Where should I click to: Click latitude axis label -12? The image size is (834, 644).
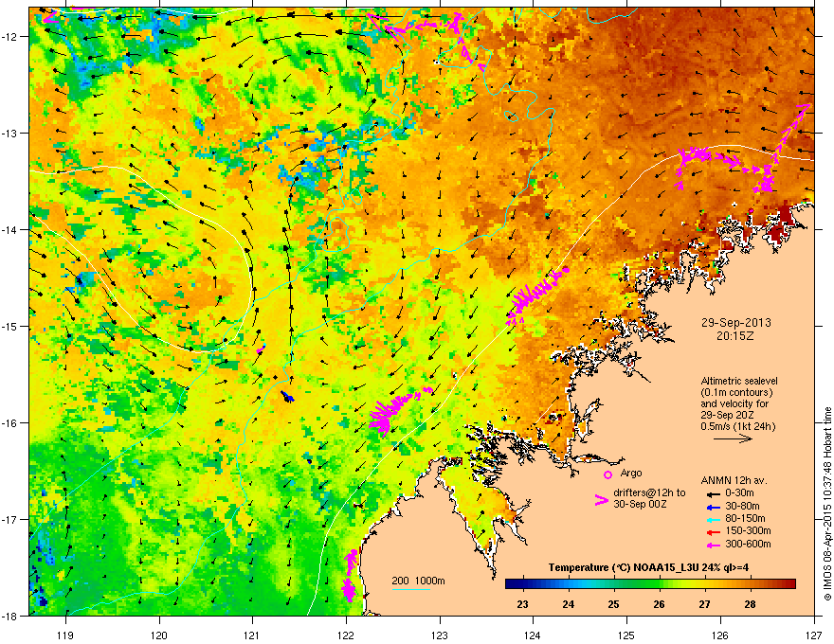click(x=9, y=37)
